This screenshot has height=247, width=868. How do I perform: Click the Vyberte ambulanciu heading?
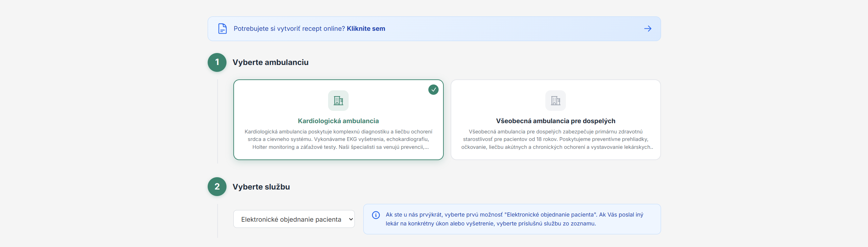click(x=270, y=62)
